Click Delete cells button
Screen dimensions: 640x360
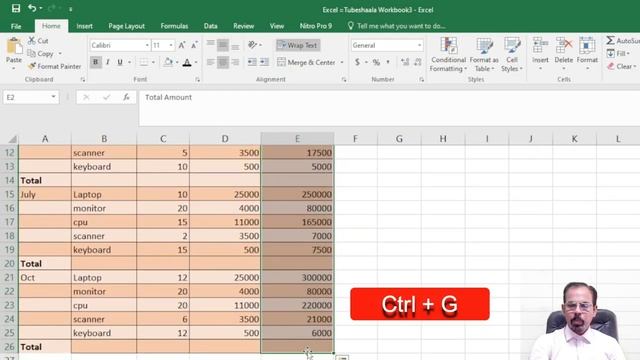point(564,53)
